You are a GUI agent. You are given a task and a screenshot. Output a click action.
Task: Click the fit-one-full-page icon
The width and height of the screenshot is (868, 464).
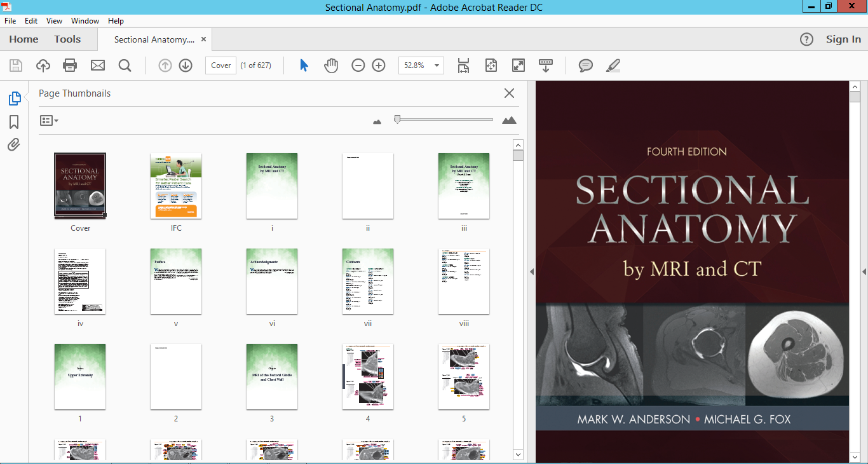[x=491, y=65]
